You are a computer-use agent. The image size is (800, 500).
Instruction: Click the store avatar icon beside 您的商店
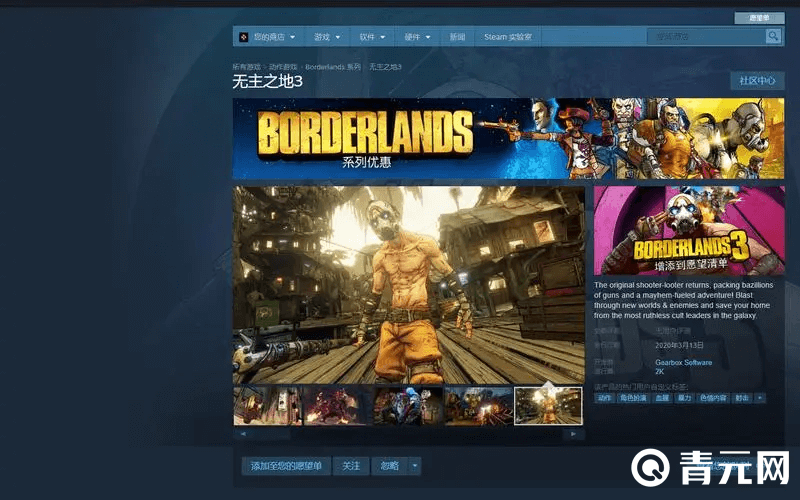[x=244, y=37]
